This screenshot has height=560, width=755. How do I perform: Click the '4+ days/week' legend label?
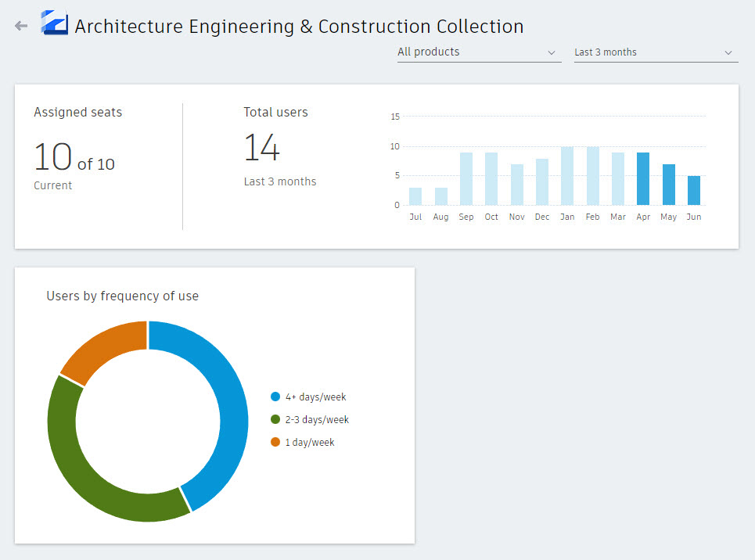pos(316,397)
